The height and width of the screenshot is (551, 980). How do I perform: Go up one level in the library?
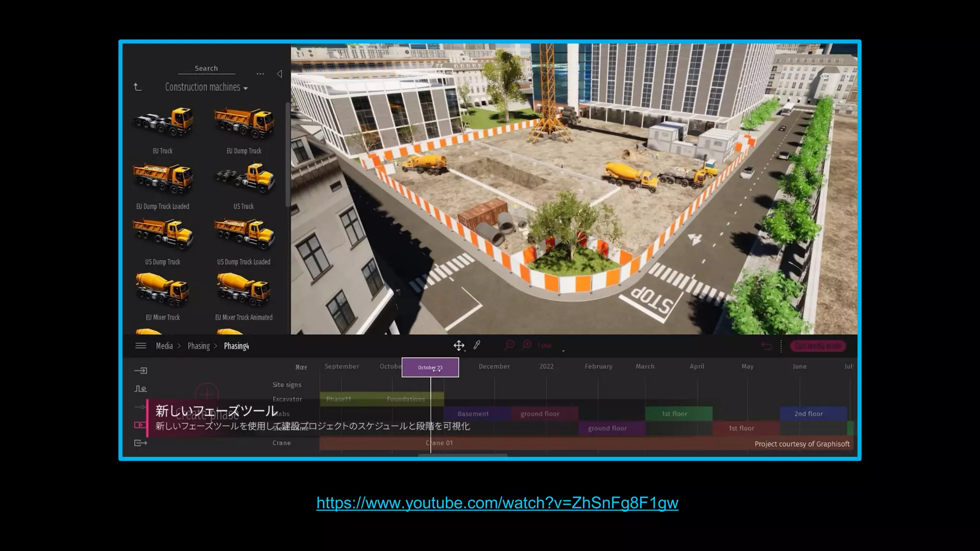pyautogui.click(x=138, y=87)
